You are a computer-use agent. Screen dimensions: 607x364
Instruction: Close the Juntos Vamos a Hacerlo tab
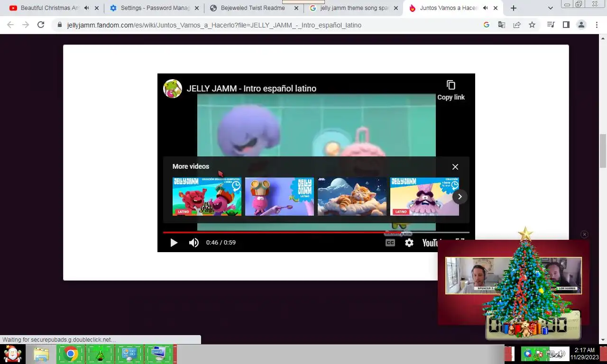[496, 8]
